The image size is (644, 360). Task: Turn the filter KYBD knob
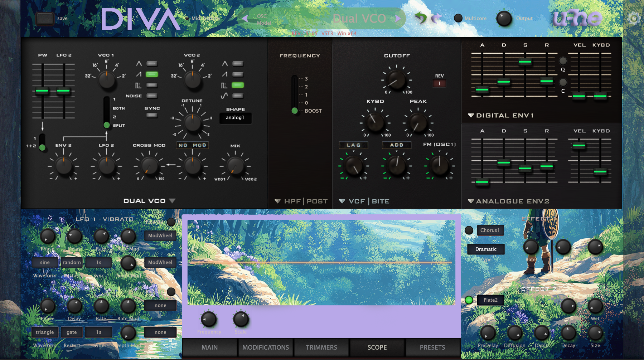point(375,123)
